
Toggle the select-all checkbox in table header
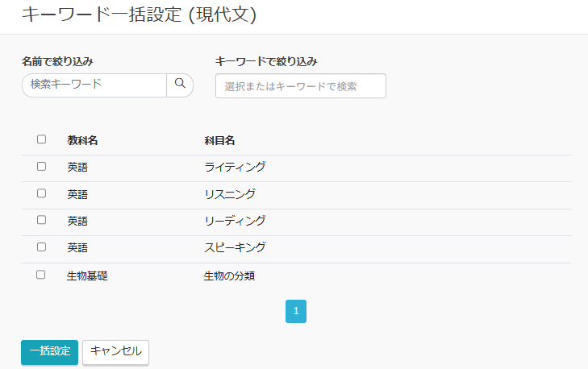(41, 139)
